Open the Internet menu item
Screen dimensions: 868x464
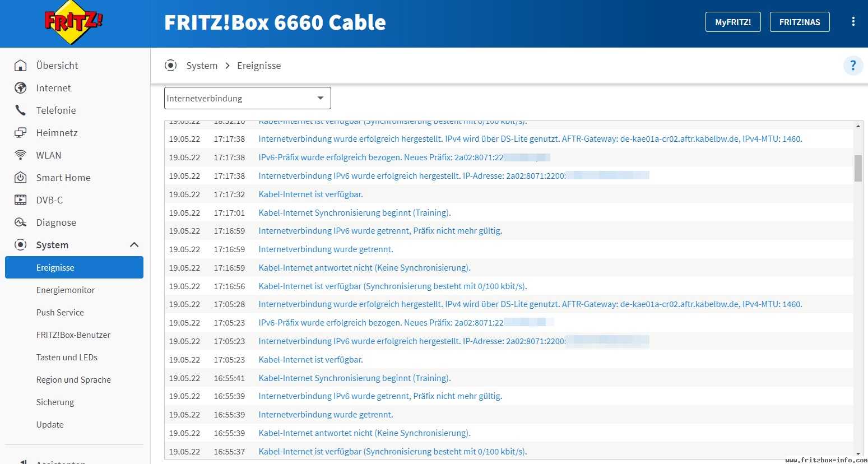click(54, 88)
